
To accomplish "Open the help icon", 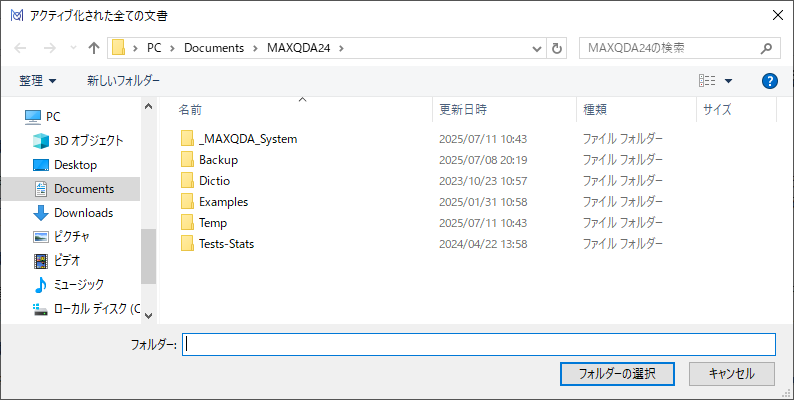I will click(x=769, y=81).
